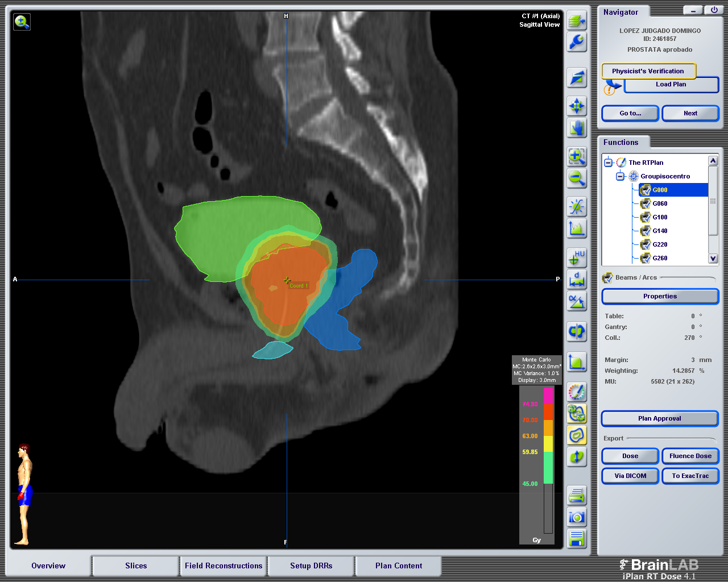728x582 pixels.
Task: Open the Field Reconstructions tab
Action: click(x=223, y=566)
